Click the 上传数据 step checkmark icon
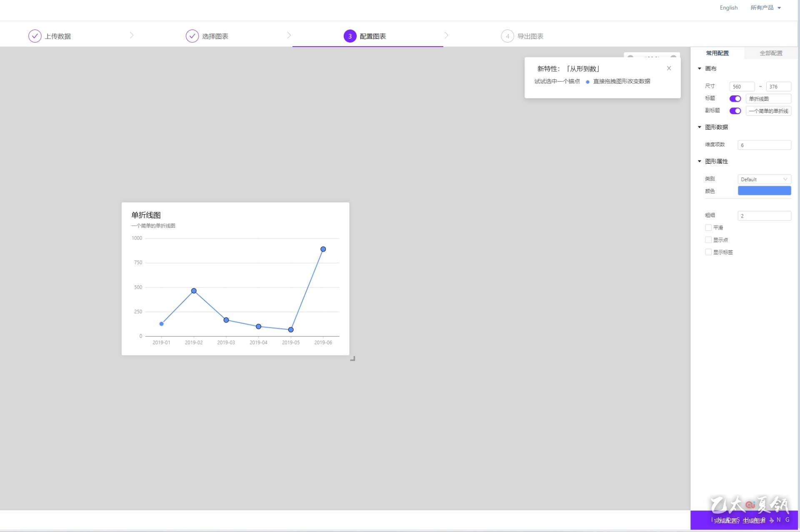This screenshot has height=532, width=800. coord(35,36)
